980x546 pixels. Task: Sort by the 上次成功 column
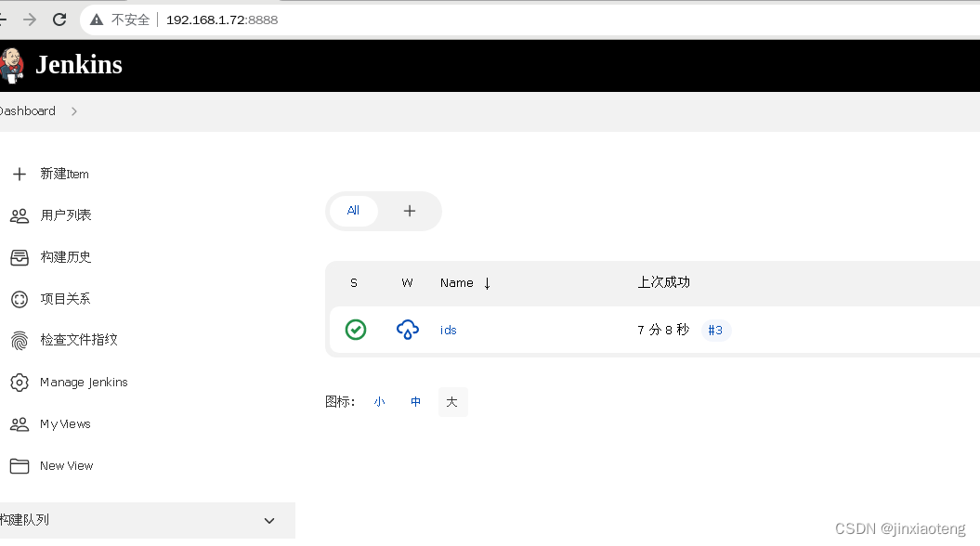pyautogui.click(x=664, y=282)
